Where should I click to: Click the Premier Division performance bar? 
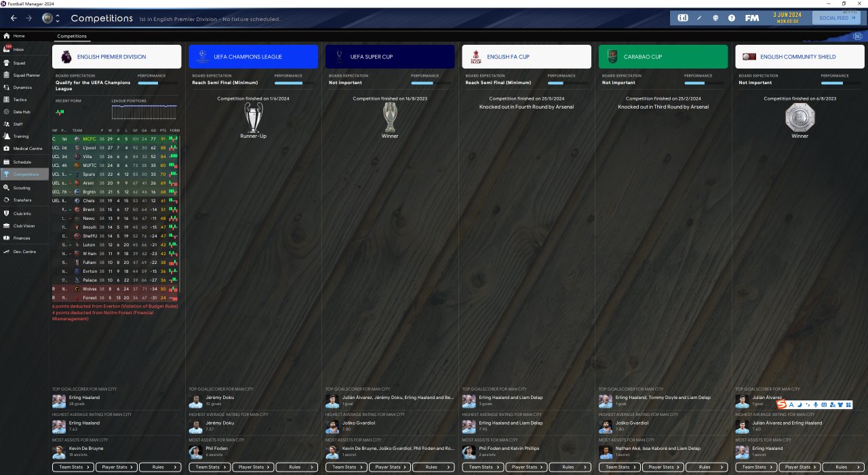coord(158,83)
